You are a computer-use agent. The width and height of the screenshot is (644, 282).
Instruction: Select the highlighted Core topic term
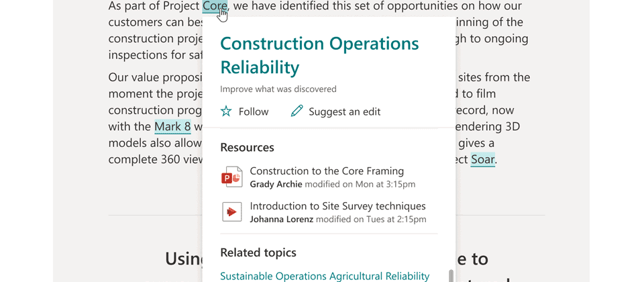[215, 6]
